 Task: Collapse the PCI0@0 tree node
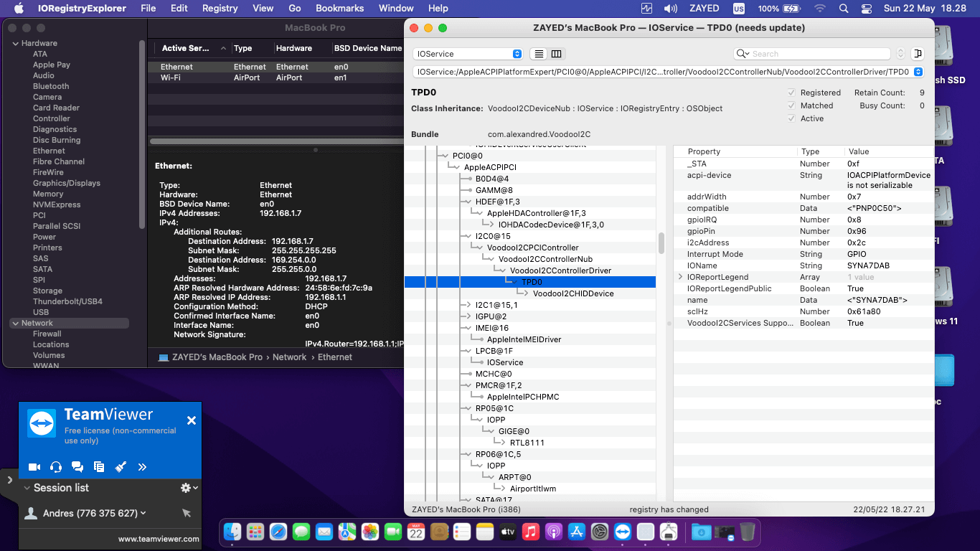[444, 156]
